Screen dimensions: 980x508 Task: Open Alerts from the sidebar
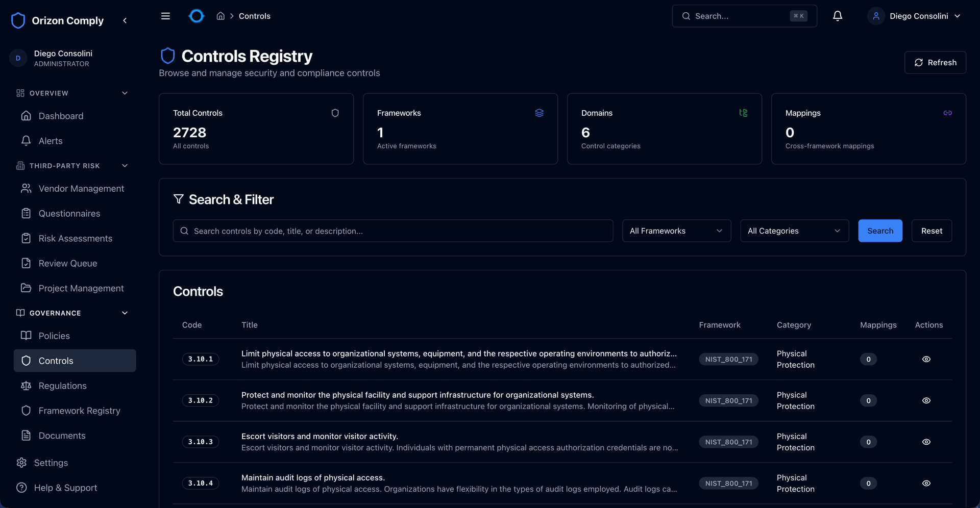point(51,141)
